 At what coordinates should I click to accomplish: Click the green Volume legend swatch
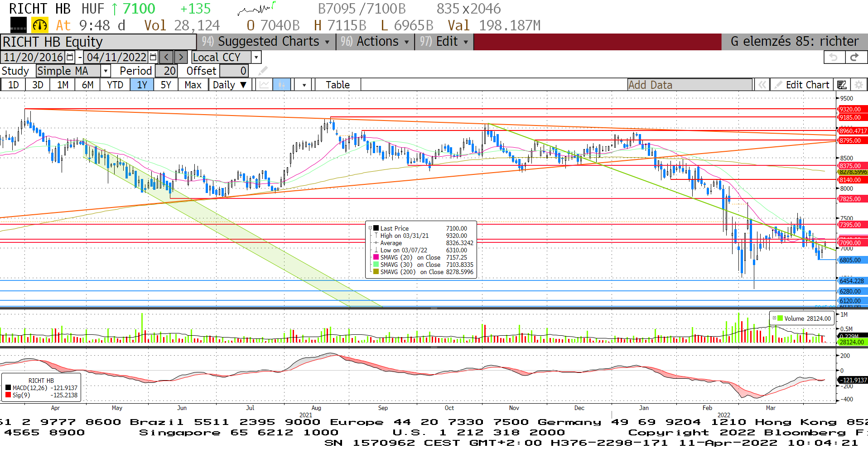(780, 318)
